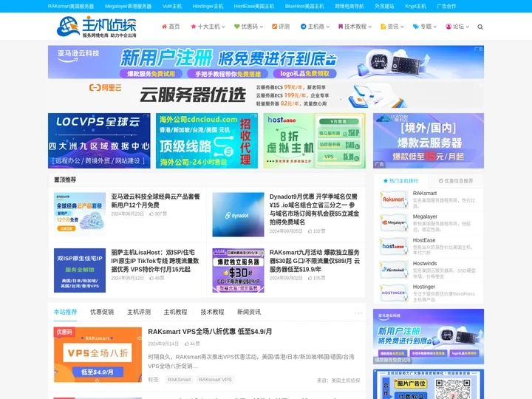Click thumbs-up icon on the Dynadot article
This screenshot has height=399, width=532.
(310, 231)
